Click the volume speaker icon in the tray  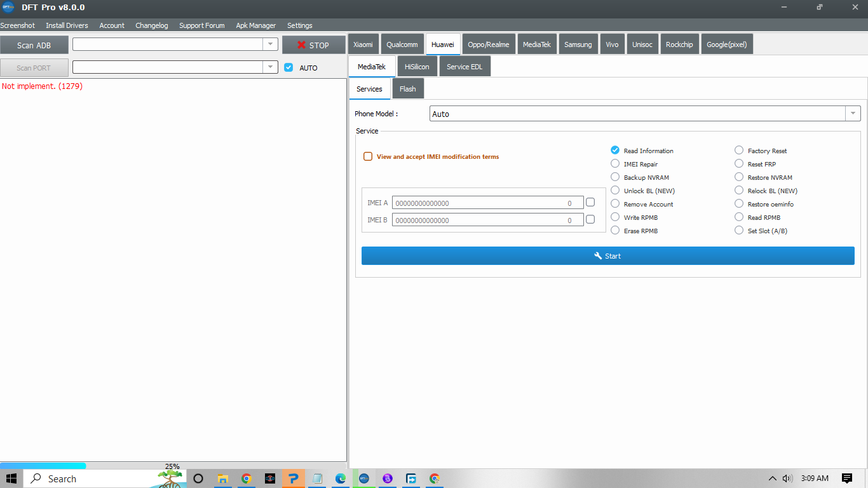787,478
